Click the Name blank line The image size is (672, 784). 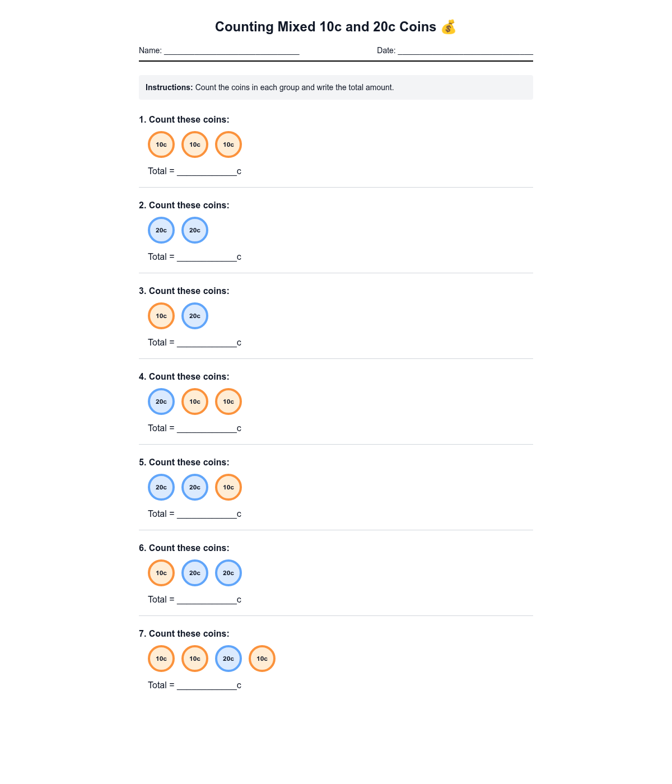(231, 50)
